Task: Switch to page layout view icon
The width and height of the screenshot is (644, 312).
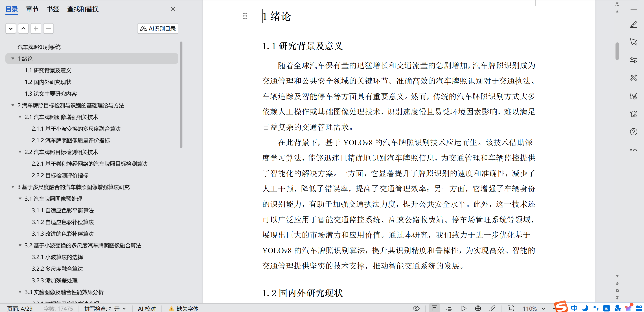Action: click(434, 308)
